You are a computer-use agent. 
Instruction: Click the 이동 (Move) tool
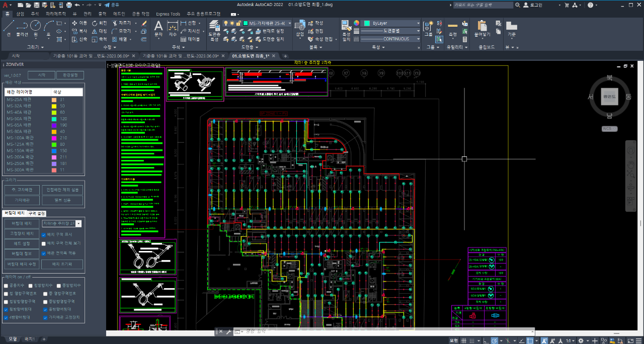[79, 23]
